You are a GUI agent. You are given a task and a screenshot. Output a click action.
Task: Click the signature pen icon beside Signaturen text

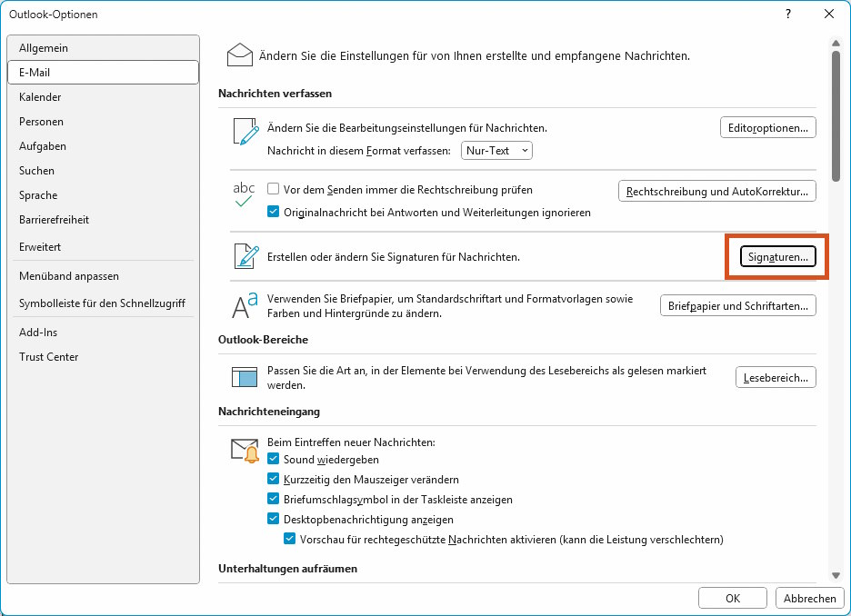[246, 256]
